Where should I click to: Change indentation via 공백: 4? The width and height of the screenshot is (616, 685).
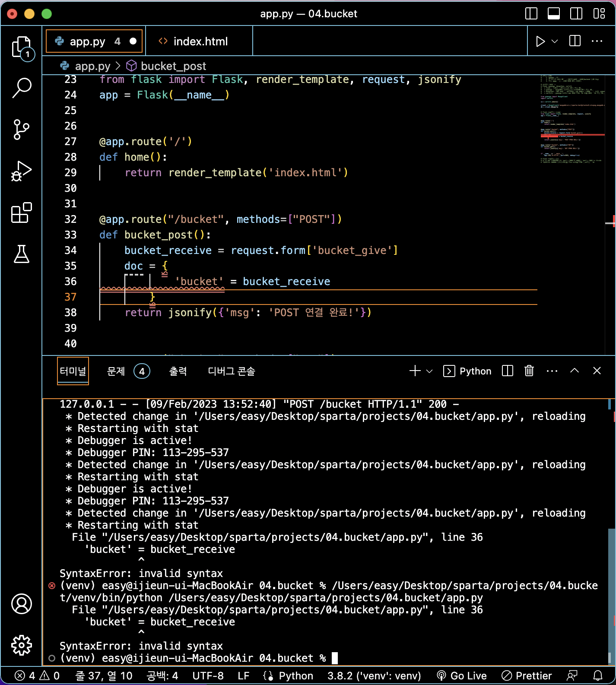(162, 675)
